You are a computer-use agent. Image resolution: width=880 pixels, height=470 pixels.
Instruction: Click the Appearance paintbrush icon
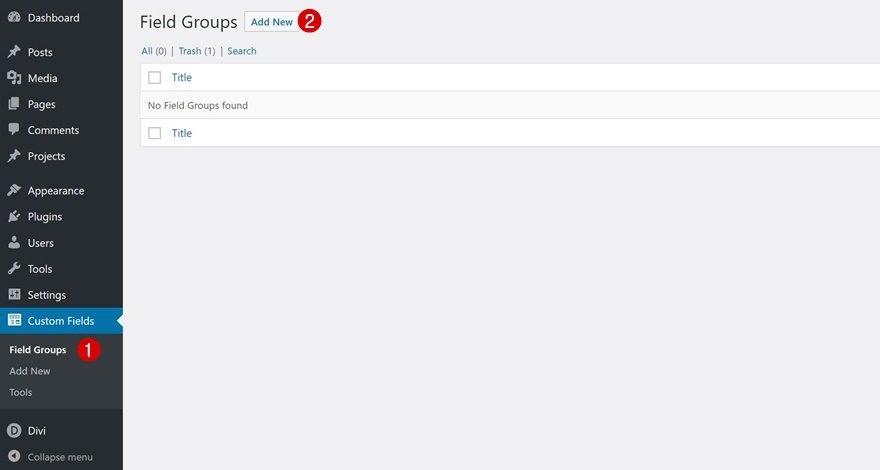14,190
